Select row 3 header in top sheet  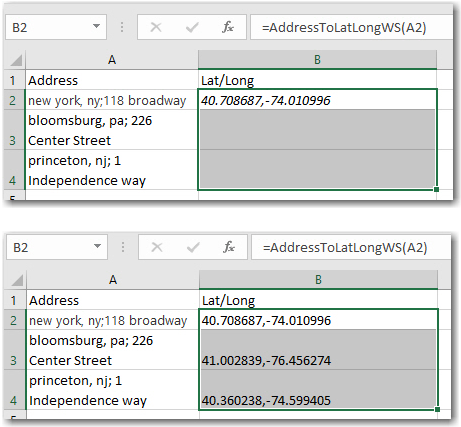click(x=13, y=130)
